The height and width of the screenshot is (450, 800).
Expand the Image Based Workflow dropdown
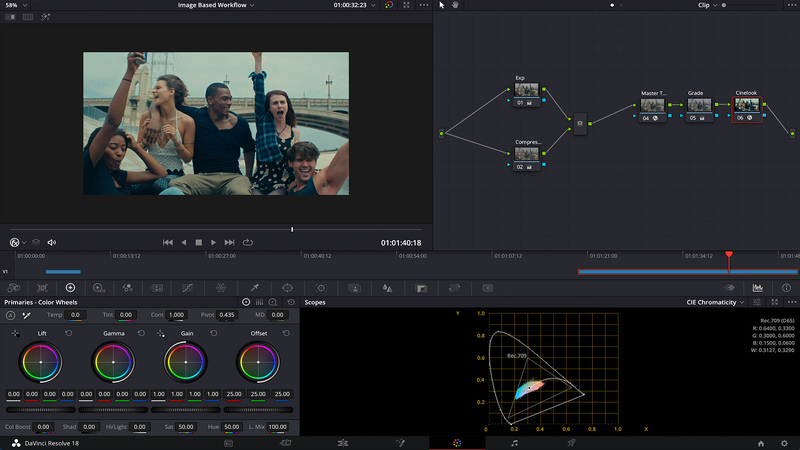point(216,5)
